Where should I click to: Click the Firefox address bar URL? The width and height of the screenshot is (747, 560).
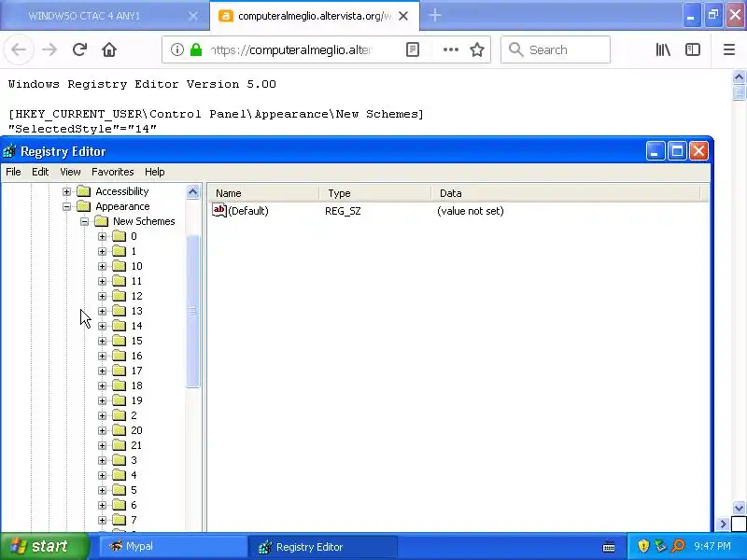(x=291, y=49)
